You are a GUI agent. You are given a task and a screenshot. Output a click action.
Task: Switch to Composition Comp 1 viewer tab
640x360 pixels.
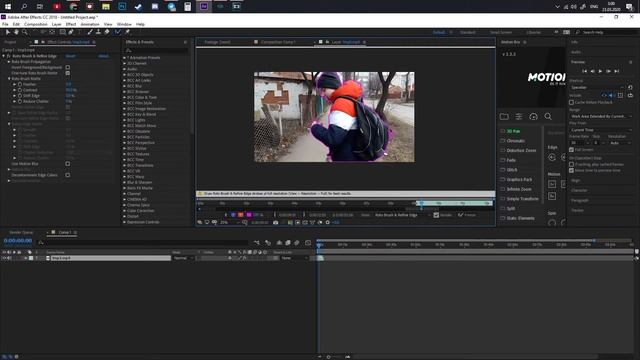click(x=278, y=42)
